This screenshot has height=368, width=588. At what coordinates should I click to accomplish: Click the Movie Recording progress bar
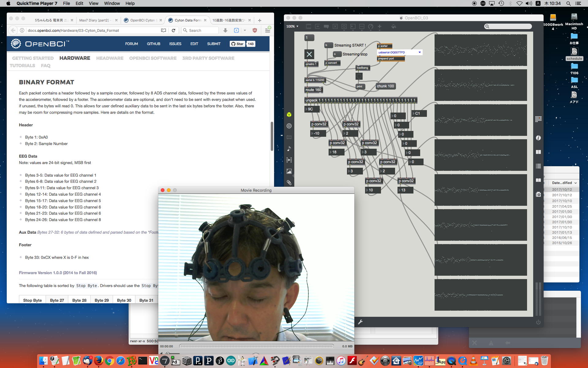coord(256,346)
